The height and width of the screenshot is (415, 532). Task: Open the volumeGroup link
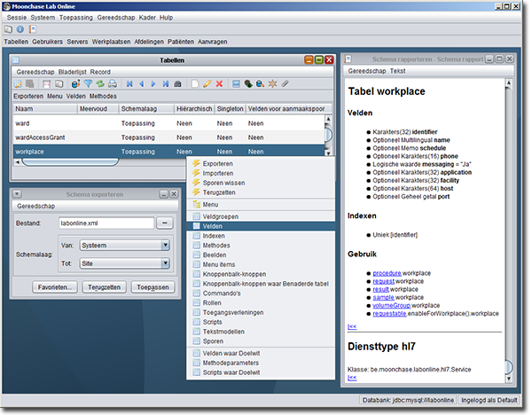click(x=391, y=305)
